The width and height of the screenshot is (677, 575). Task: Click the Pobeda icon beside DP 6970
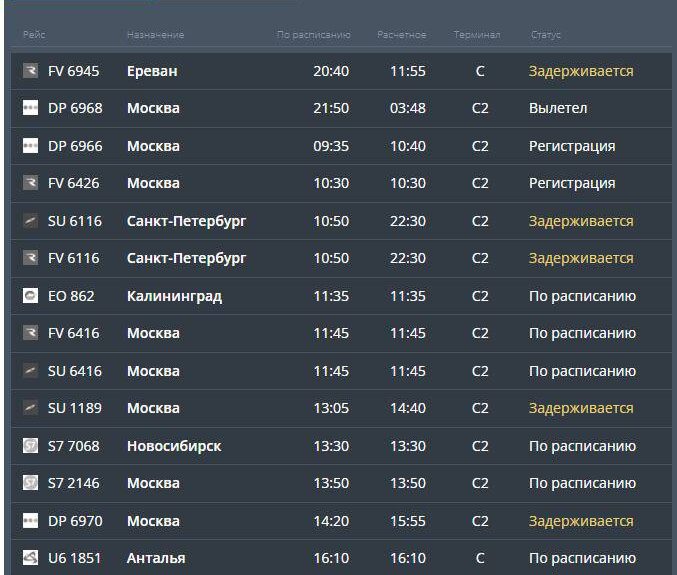point(30,521)
